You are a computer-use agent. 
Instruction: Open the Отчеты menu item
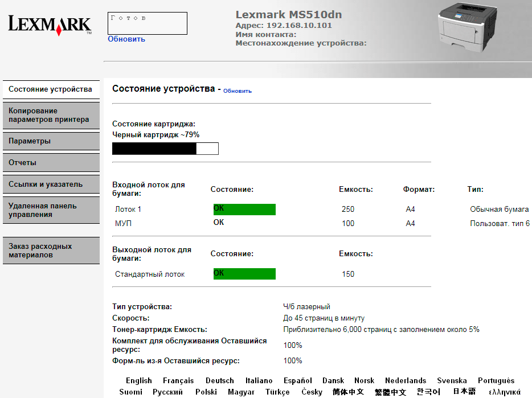51,163
